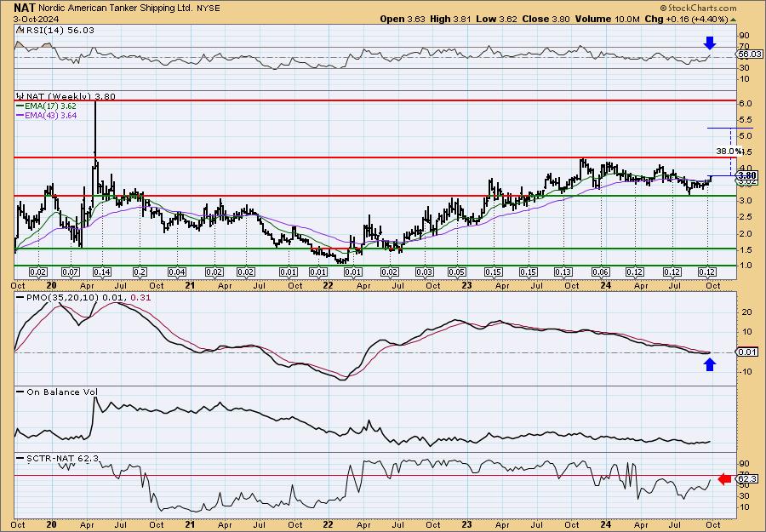Click the NYSE exchange label
This screenshot has width=766, height=532.
point(209,9)
